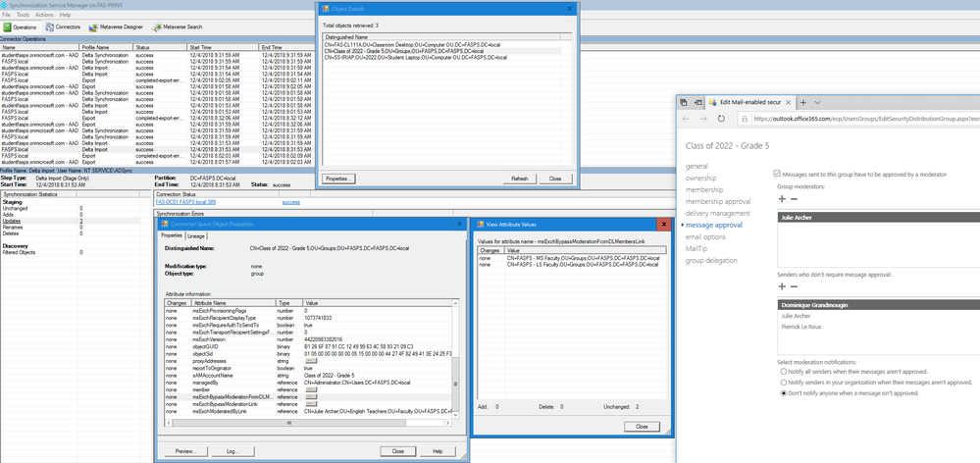The image size is (980, 463).
Task: Open values button for msExchBypassModerationLink attribute
Action: (311, 403)
